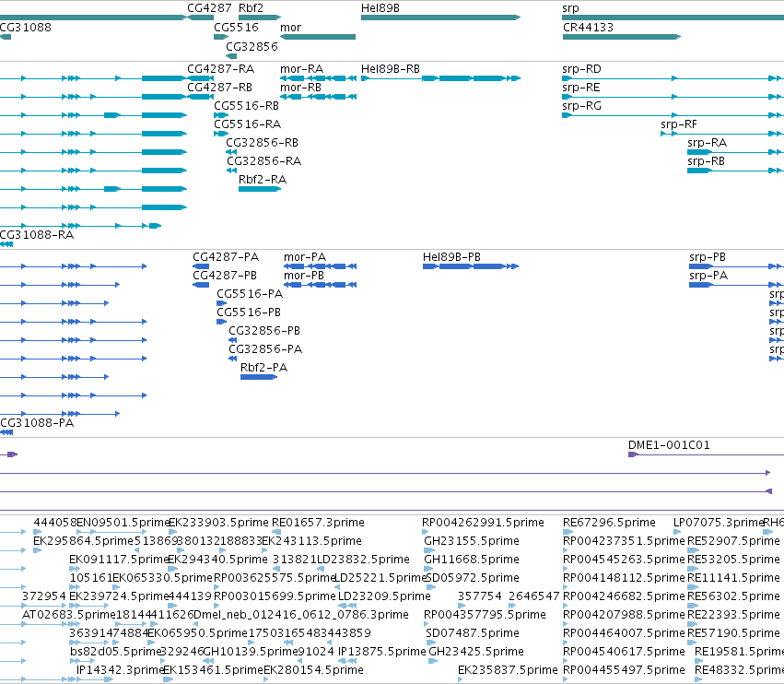Viewport: 784px width, 684px height.
Task: Open EST label RP004262991.5prime
Action: tap(483, 523)
